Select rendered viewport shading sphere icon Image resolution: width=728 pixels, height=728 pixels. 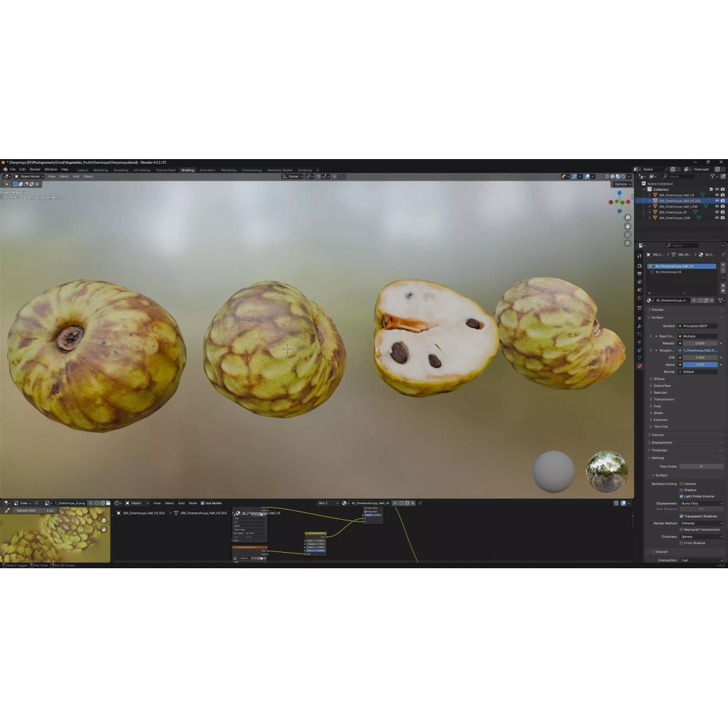(x=623, y=177)
